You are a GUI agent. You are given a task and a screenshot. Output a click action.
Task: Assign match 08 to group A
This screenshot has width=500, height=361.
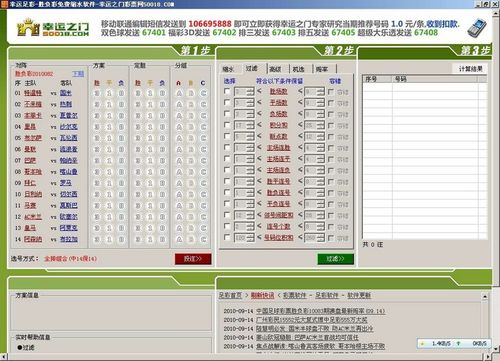(x=179, y=172)
